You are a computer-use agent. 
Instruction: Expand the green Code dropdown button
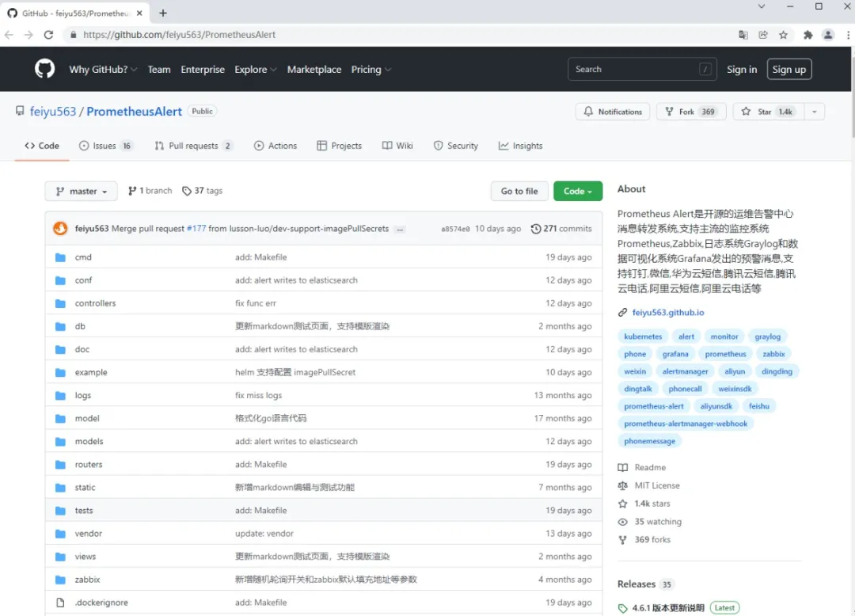tap(577, 192)
